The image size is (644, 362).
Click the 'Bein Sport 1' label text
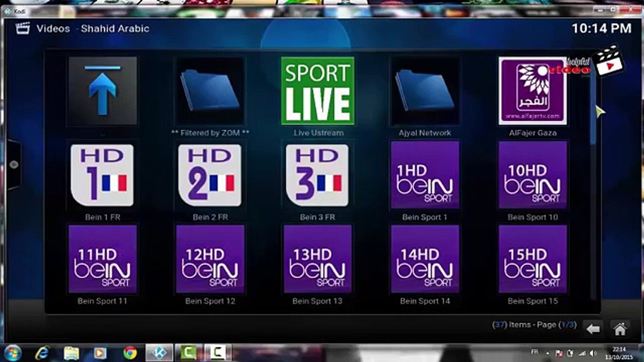[425, 217]
